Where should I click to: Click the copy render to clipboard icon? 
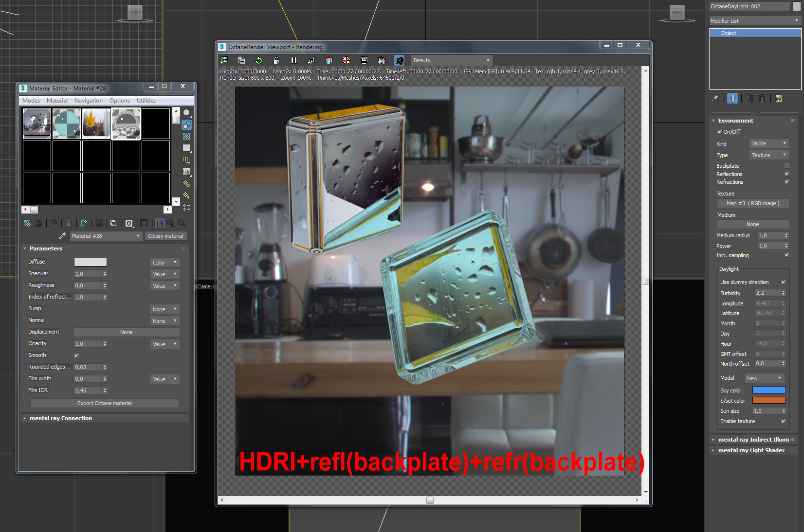pos(241,60)
